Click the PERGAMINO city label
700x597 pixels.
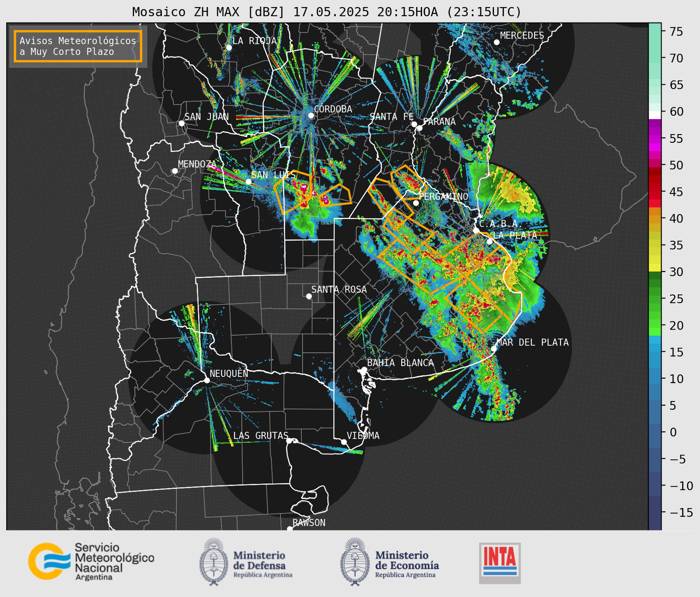(x=444, y=196)
